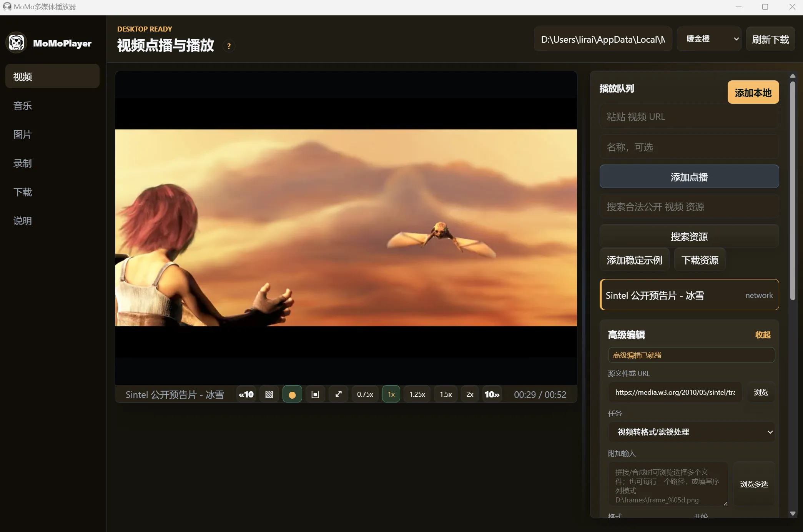Click the square stop icon
This screenshot has width=803, height=532.
315,394
